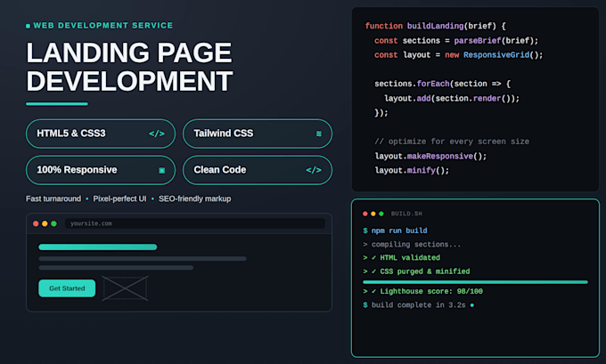Viewport: 606px width, 364px height.
Task: Click the 'sections.forEach' code line
Action: (443, 84)
